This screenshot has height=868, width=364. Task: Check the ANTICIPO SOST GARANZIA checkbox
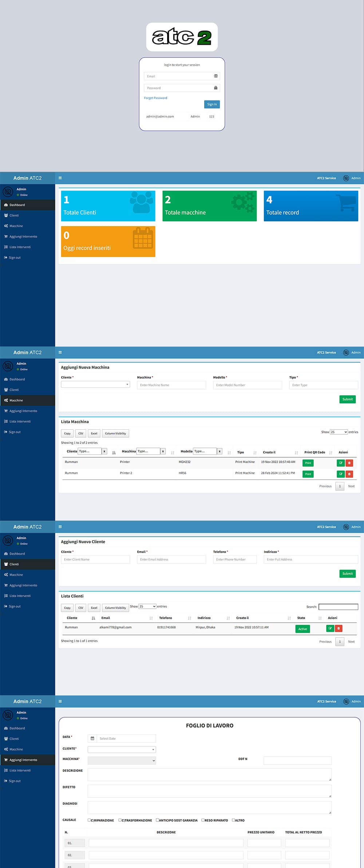click(157, 820)
